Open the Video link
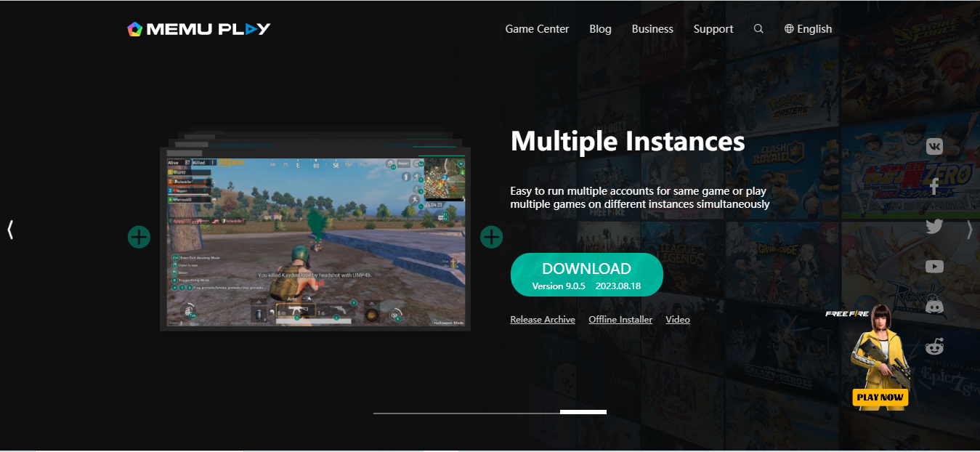980x452 pixels. click(x=678, y=320)
